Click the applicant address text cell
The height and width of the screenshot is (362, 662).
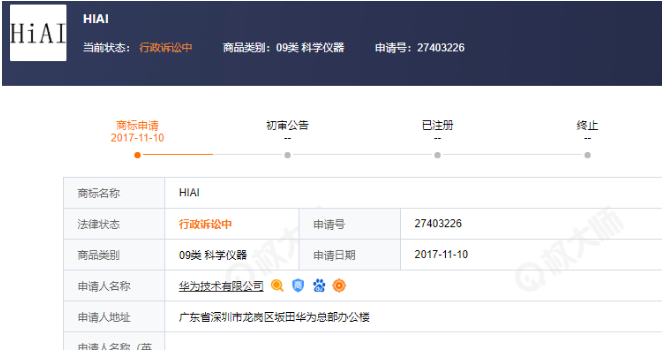click(413, 317)
